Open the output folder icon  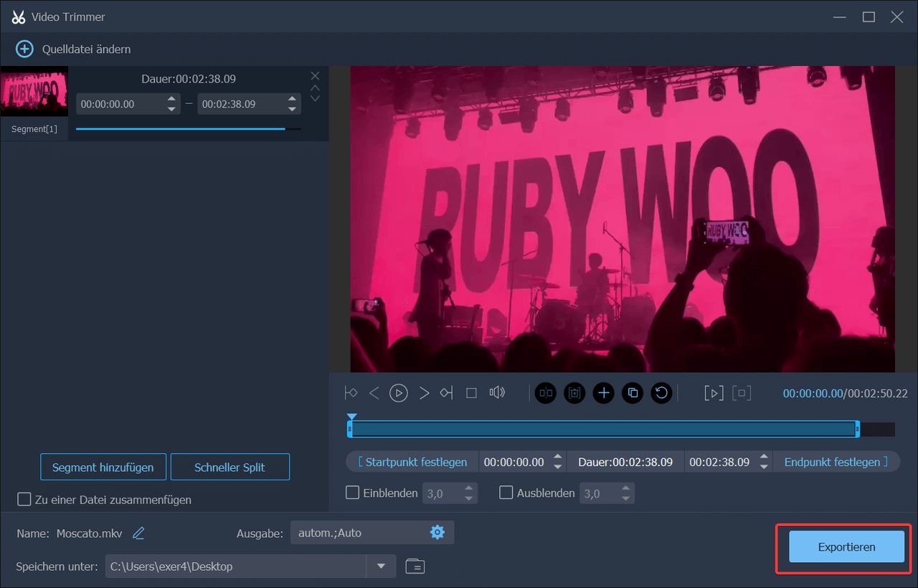tap(415, 566)
